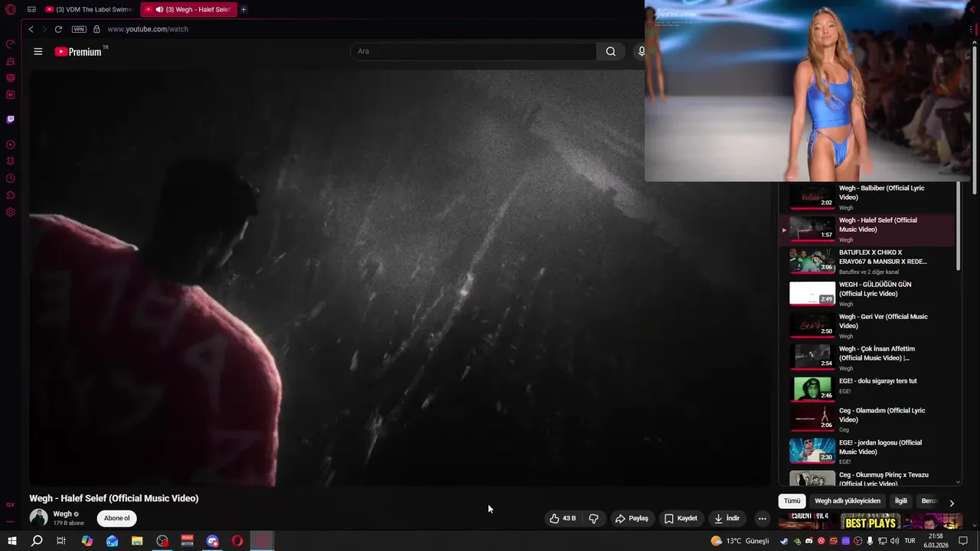The height and width of the screenshot is (551, 980).
Task: Open GX Control speedometer in sidebar
Action: [x=11, y=44]
